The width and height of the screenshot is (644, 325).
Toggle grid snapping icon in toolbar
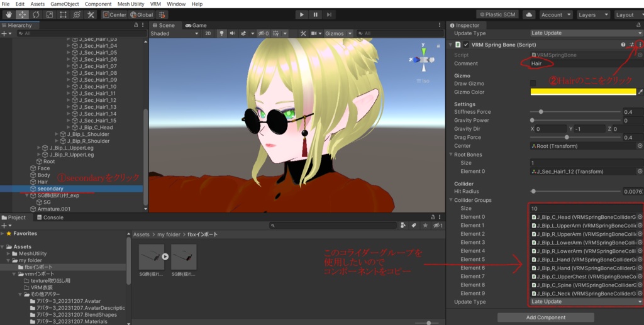(x=162, y=15)
